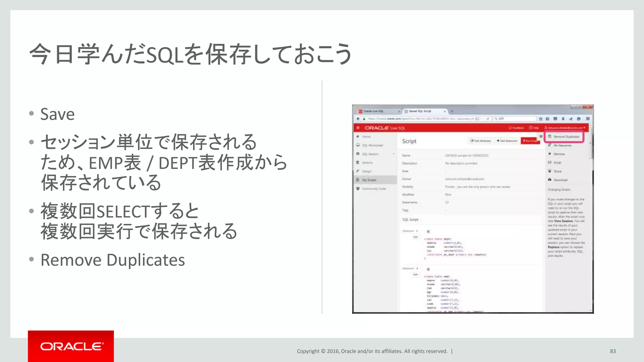The width and height of the screenshot is (644, 362).
Task: Click the Run Script button
Action: pyautogui.click(x=530, y=141)
